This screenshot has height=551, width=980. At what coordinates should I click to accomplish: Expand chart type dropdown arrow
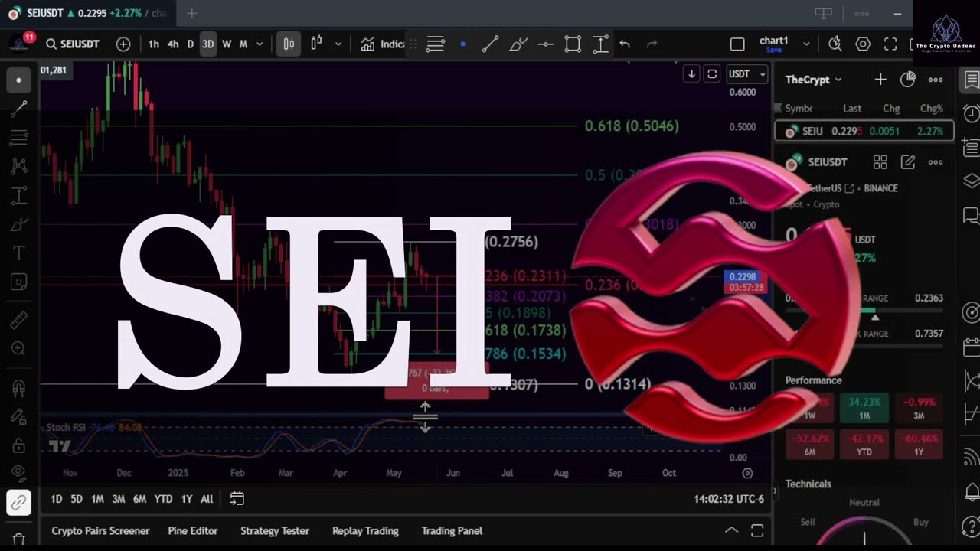pyautogui.click(x=338, y=44)
